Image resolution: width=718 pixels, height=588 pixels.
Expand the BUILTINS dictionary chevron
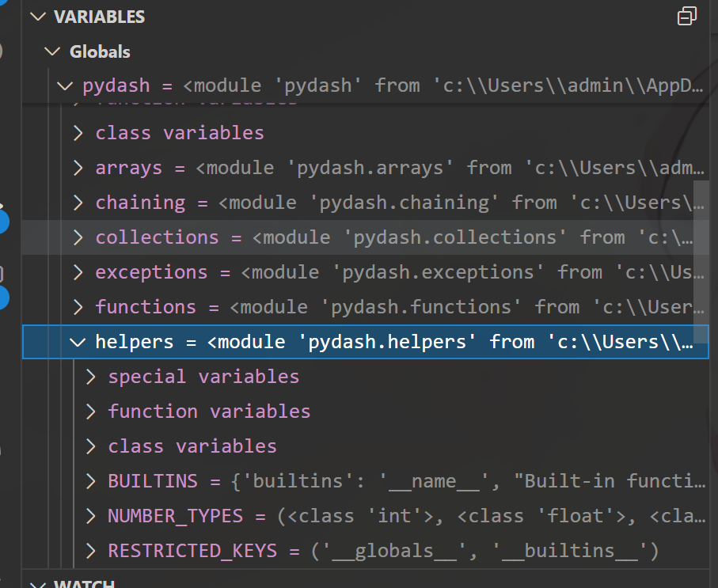(x=91, y=481)
